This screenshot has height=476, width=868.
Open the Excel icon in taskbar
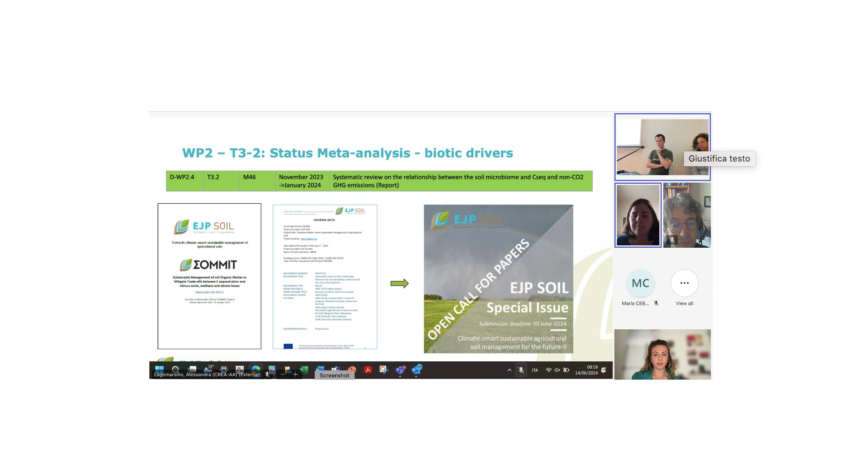pos(304,369)
